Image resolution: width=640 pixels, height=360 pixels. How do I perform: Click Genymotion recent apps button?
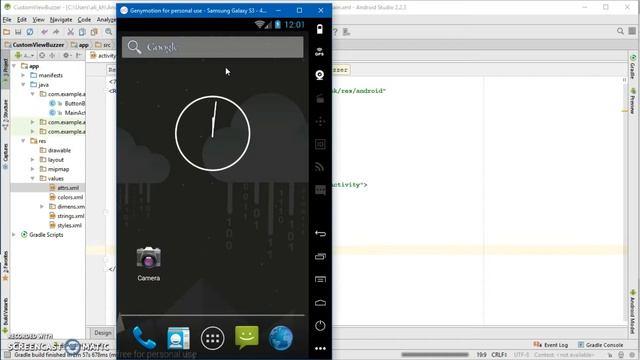pyautogui.click(x=320, y=256)
